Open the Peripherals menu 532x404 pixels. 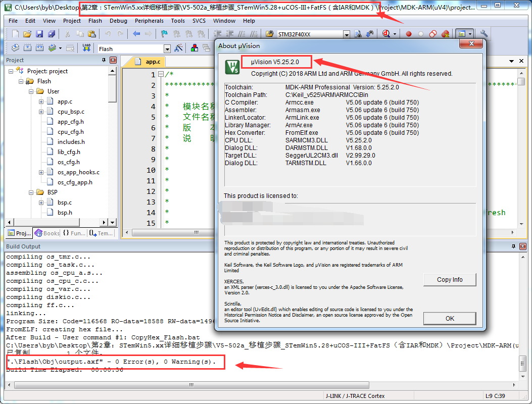click(149, 21)
